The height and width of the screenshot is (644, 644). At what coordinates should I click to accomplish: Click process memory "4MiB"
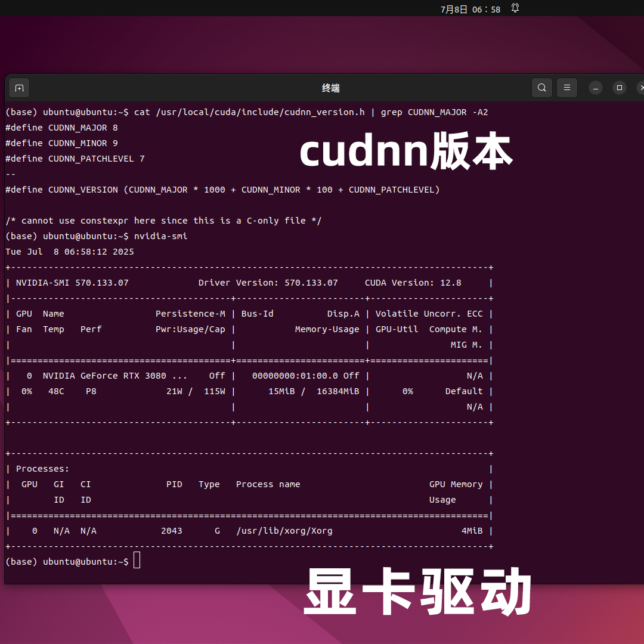click(x=472, y=531)
